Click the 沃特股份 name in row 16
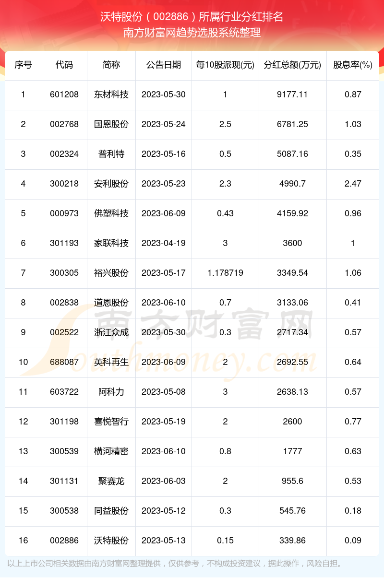Image resolution: width=384 pixels, height=588 pixels. click(111, 541)
